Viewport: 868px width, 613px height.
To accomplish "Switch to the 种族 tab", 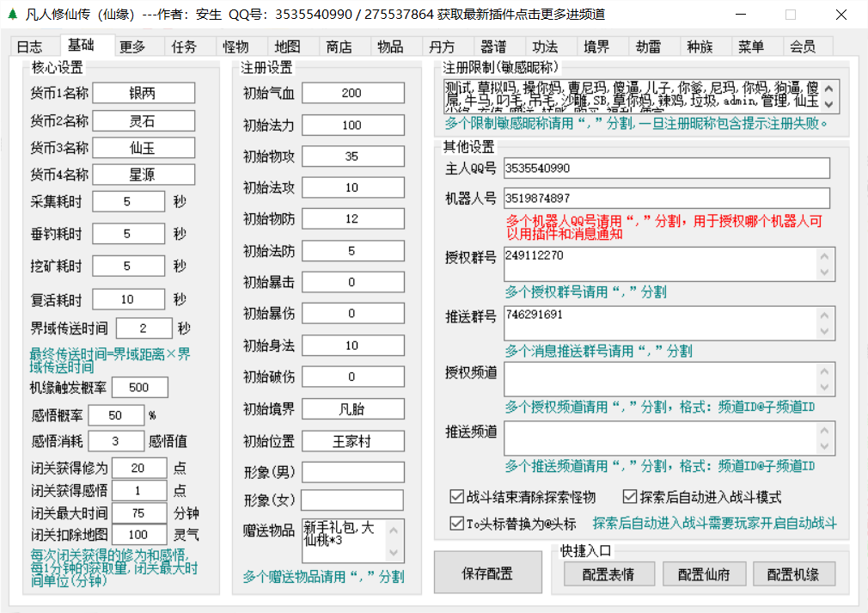I will [700, 47].
